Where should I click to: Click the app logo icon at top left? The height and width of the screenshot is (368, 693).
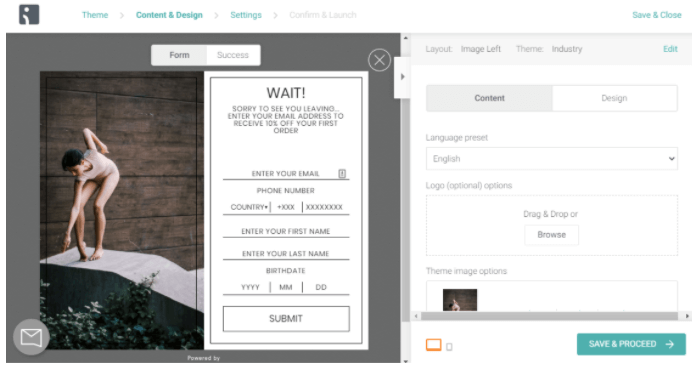(29, 15)
